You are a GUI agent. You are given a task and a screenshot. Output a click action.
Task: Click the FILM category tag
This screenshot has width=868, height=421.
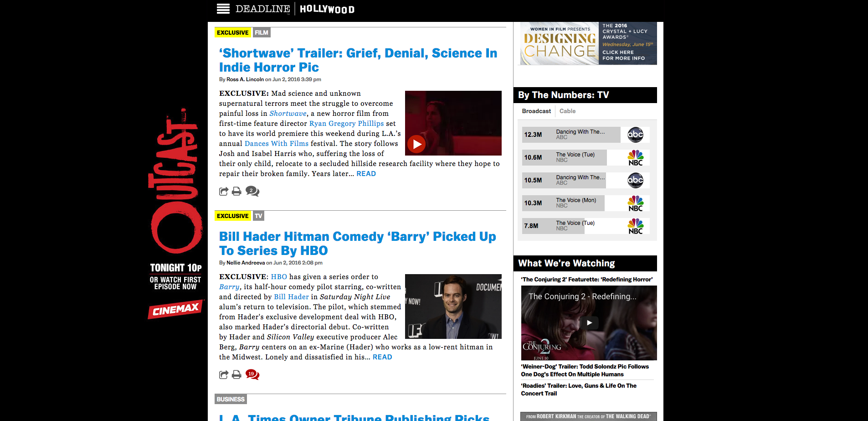(x=262, y=32)
